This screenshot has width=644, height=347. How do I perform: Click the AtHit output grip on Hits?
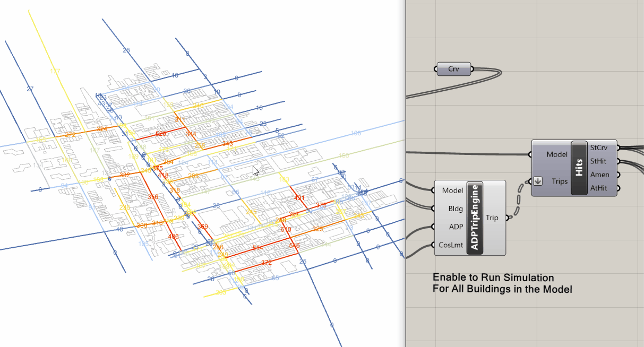[x=619, y=188]
